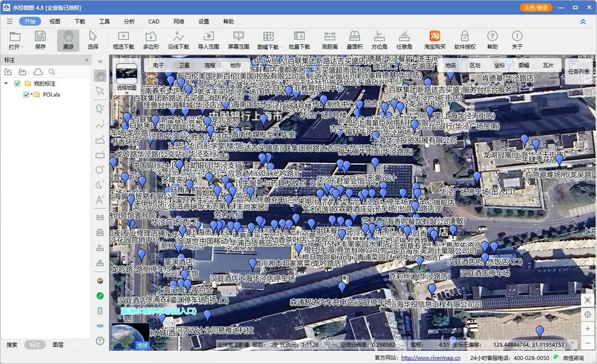Image resolution: width=597 pixels, height=364 pixels.
Task: Open the 选择地图 map selector dropdown
Action: click(x=127, y=76)
